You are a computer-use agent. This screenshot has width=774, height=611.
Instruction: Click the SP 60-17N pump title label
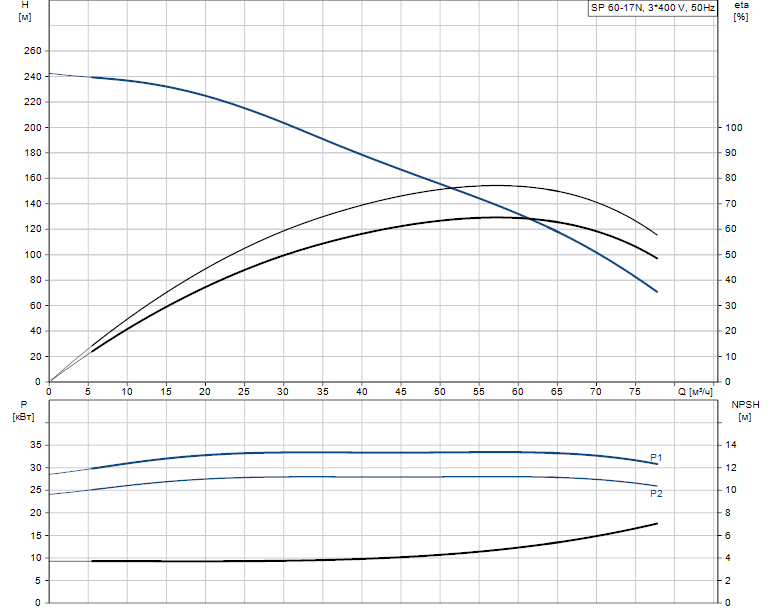pyautogui.click(x=652, y=7)
